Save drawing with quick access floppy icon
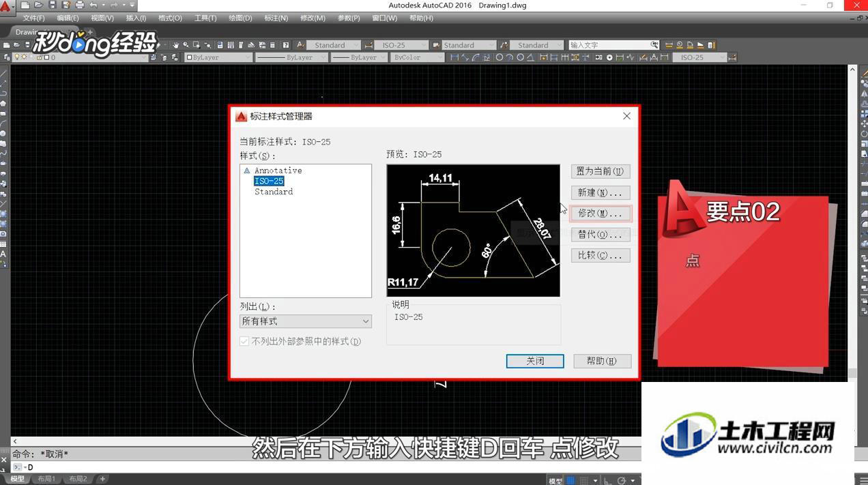868x485 pixels. (x=53, y=5)
